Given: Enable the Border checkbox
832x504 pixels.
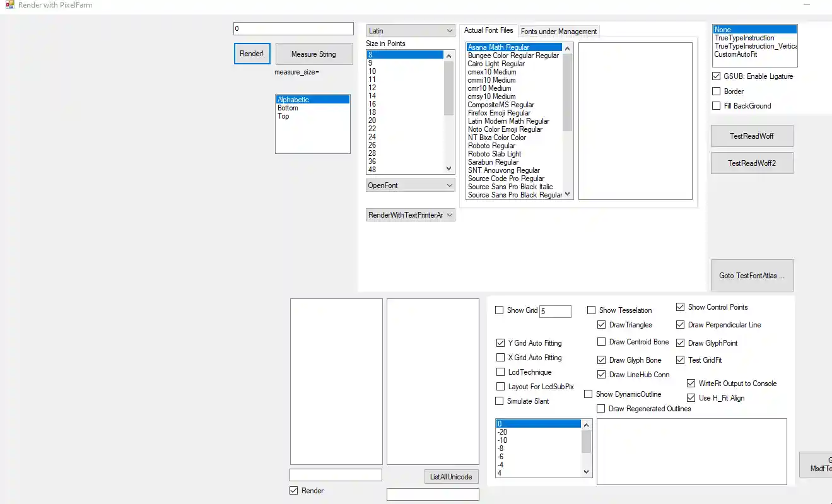Looking at the screenshot, I should tap(717, 91).
